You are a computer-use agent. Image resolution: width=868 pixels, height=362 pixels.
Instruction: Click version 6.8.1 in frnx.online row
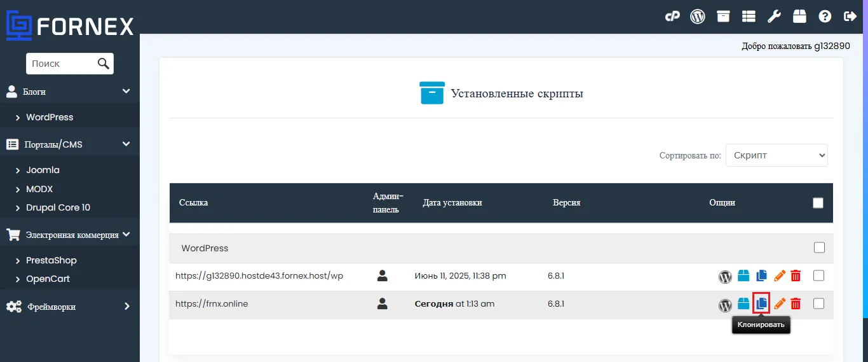(556, 304)
